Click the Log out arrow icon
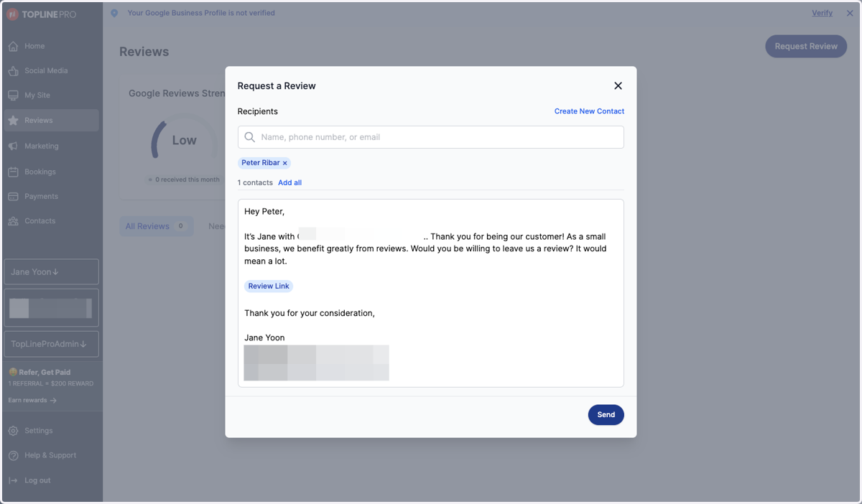 13,480
